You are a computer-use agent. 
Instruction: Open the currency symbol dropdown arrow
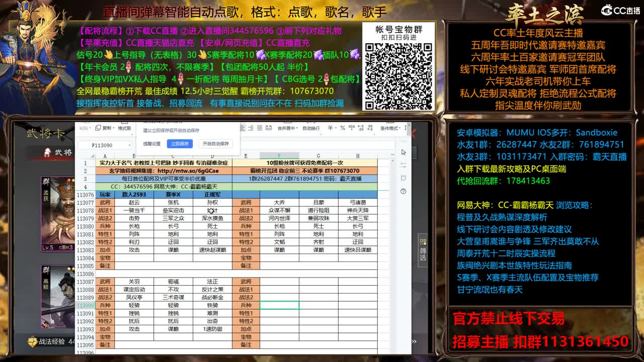[336, 128]
